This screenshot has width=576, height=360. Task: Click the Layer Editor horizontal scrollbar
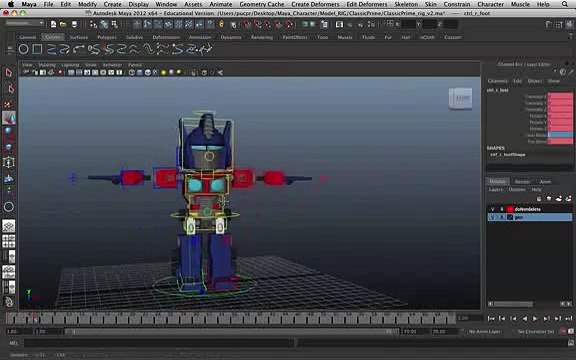(513, 304)
